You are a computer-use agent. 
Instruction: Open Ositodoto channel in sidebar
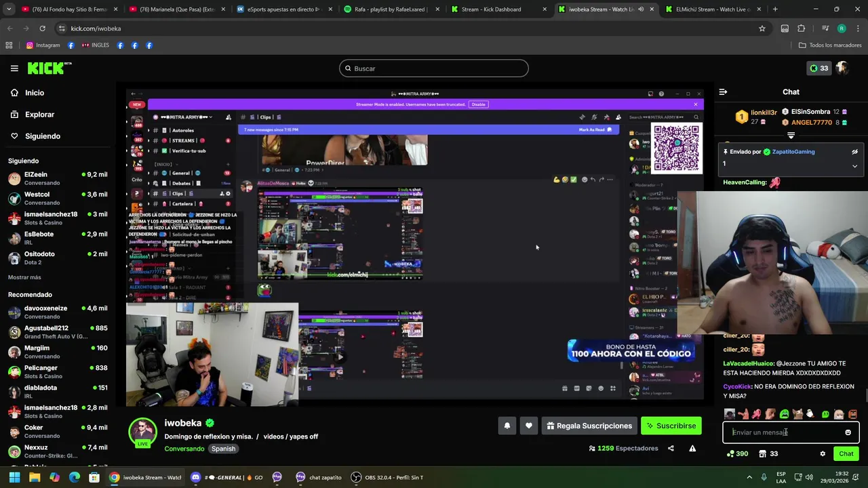[x=58, y=258]
